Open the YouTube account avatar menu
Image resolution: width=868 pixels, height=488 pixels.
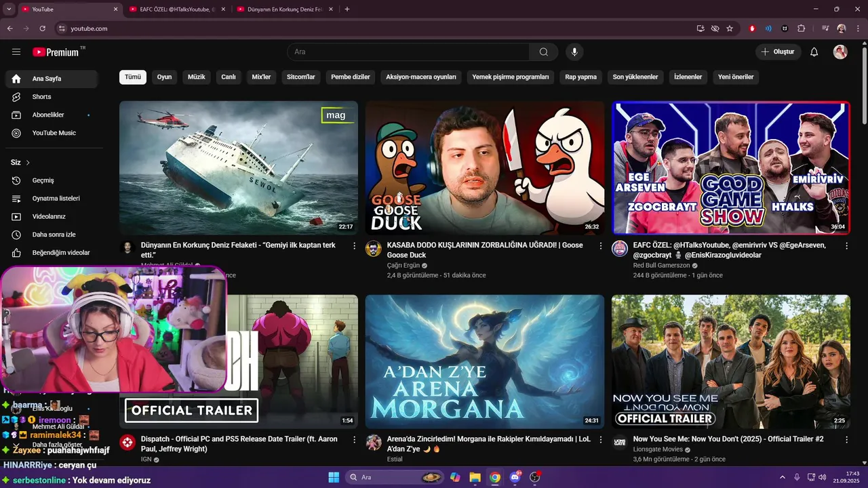[840, 52]
